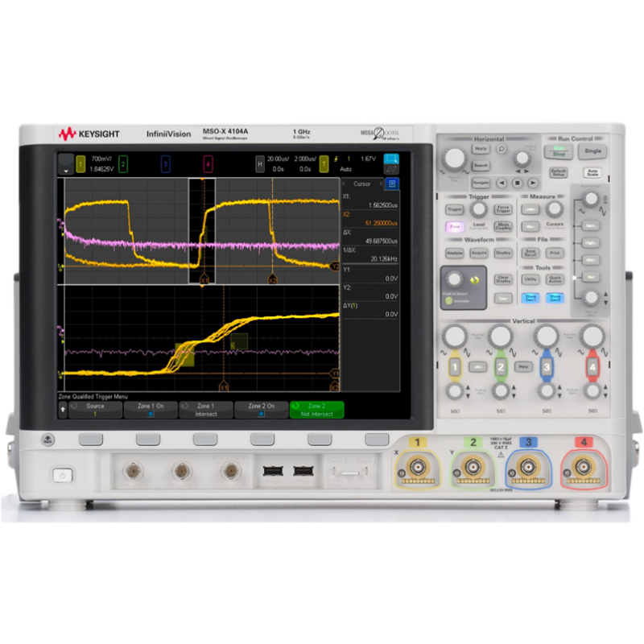This screenshot has height=644, width=644.
Task: Open the Zone 2 Not Intersect softkey
Action: click(316, 410)
